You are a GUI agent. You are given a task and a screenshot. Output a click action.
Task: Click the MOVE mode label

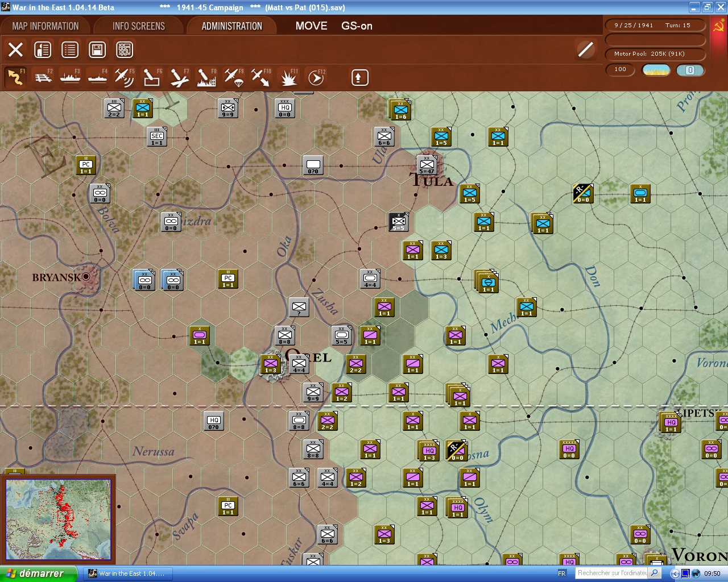(x=311, y=26)
